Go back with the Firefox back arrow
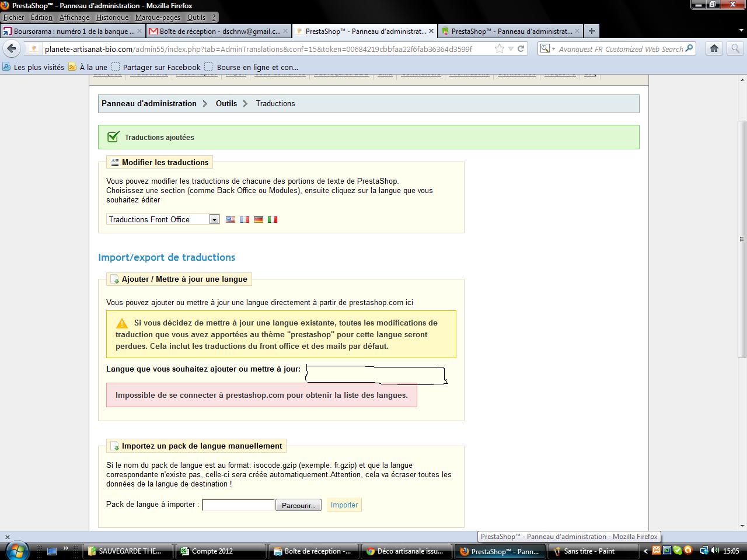 point(12,49)
